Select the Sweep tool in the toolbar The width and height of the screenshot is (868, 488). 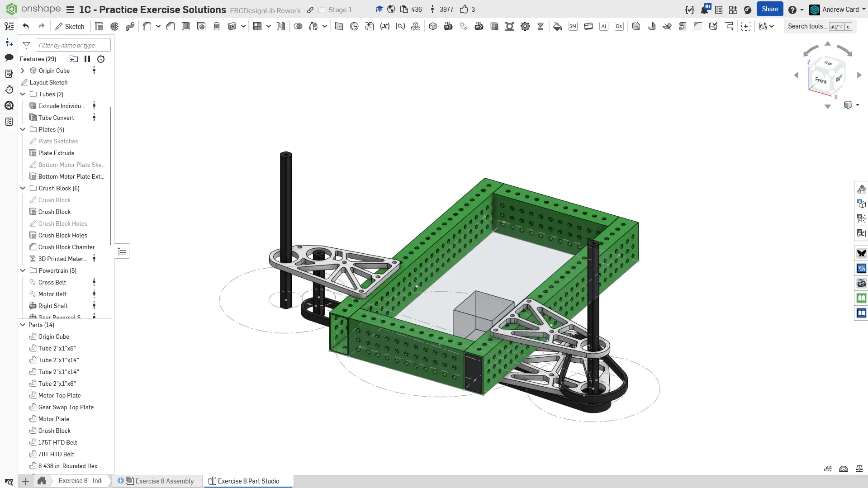(x=130, y=26)
